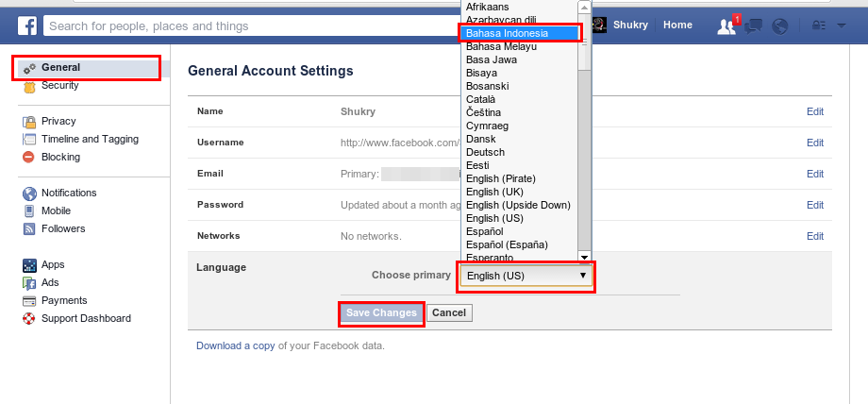The image size is (868, 404).
Task: Click the Download a copy link
Action: point(236,345)
